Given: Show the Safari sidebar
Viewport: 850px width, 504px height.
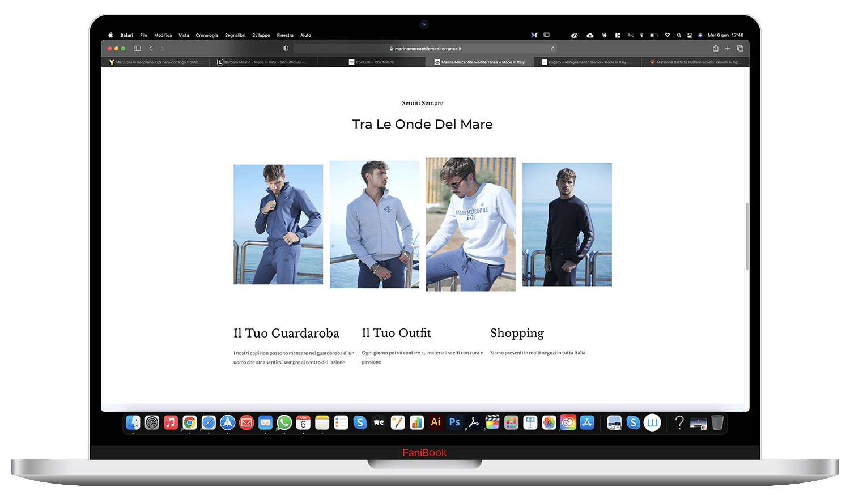Looking at the screenshot, I should point(137,49).
